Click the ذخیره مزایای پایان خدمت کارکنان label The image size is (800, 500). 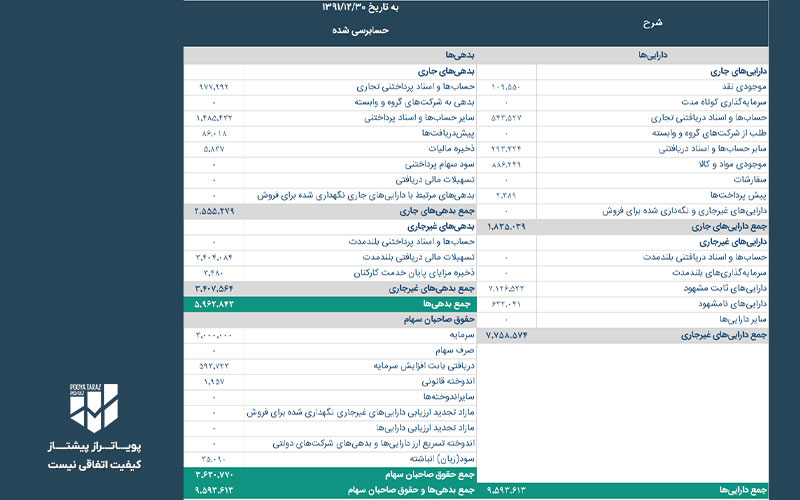[x=414, y=273]
